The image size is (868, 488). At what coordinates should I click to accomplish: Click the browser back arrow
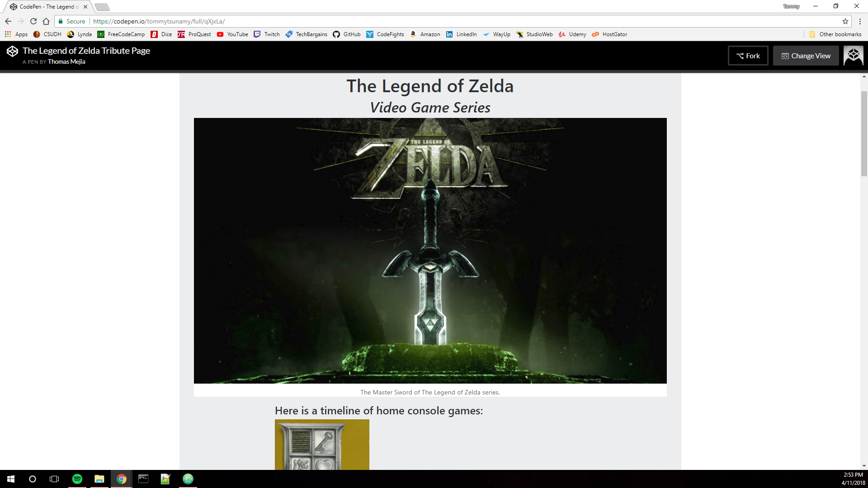pos(8,21)
